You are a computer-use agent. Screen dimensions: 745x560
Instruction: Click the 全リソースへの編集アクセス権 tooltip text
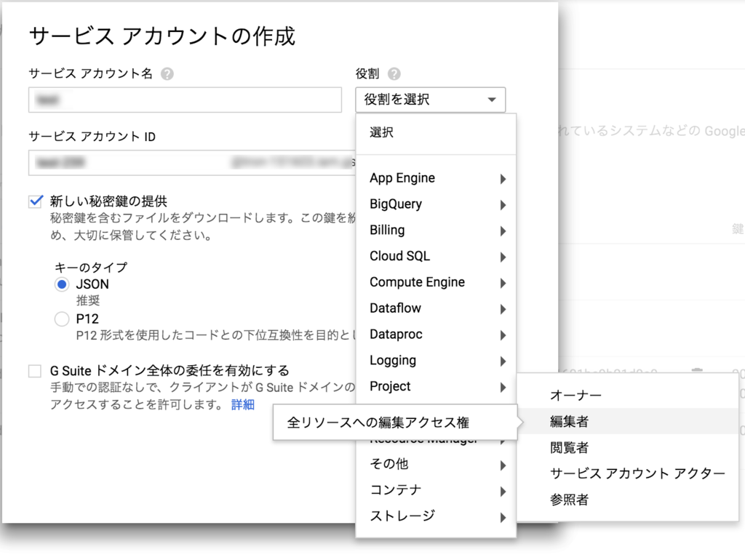point(378,423)
